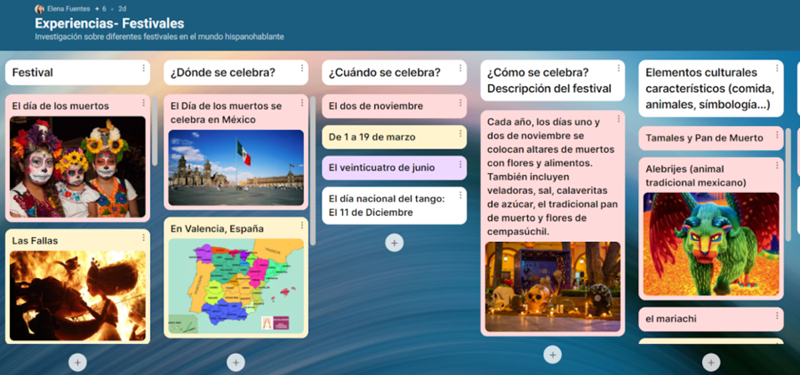
Task: Open the Spain map image
Action: click(x=236, y=286)
